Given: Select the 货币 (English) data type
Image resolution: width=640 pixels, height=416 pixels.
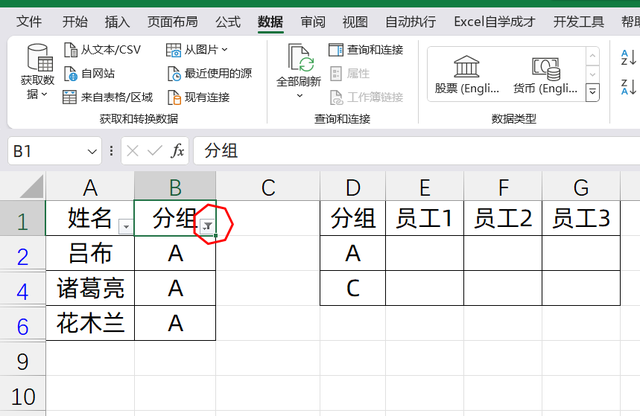Looking at the screenshot, I should [x=545, y=74].
